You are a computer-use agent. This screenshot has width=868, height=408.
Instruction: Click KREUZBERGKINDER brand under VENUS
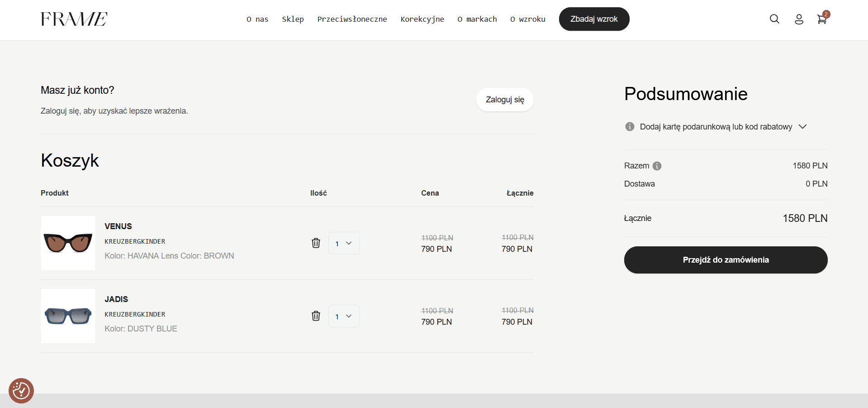point(135,241)
